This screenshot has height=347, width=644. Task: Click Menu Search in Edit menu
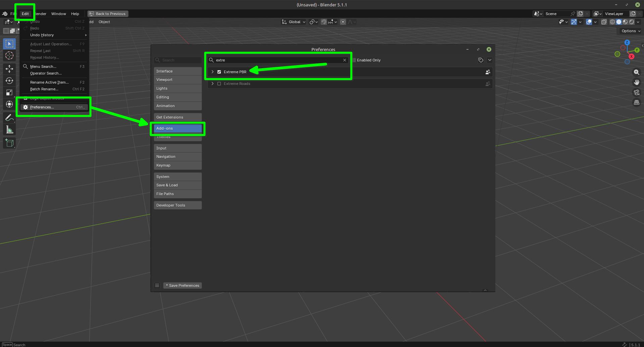54,67
